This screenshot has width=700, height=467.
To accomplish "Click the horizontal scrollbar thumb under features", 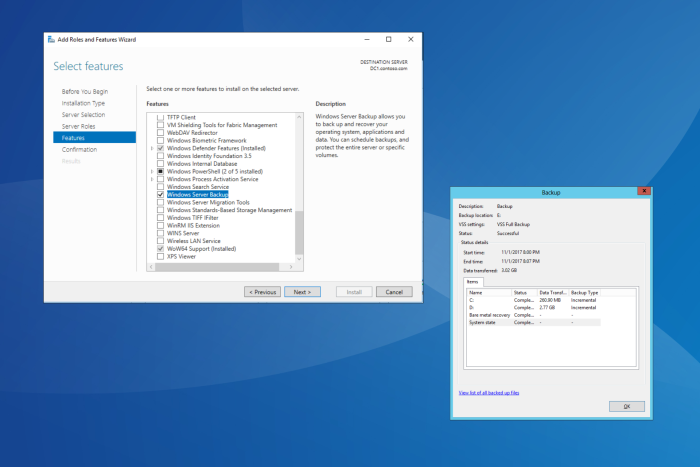I will [217, 267].
